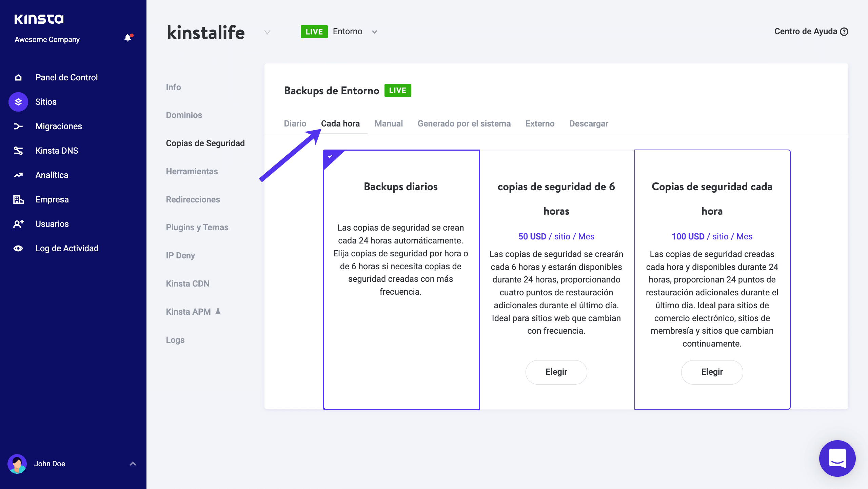Click the Log de Actividad eye icon
The height and width of the screenshot is (489, 868).
pos(18,248)
